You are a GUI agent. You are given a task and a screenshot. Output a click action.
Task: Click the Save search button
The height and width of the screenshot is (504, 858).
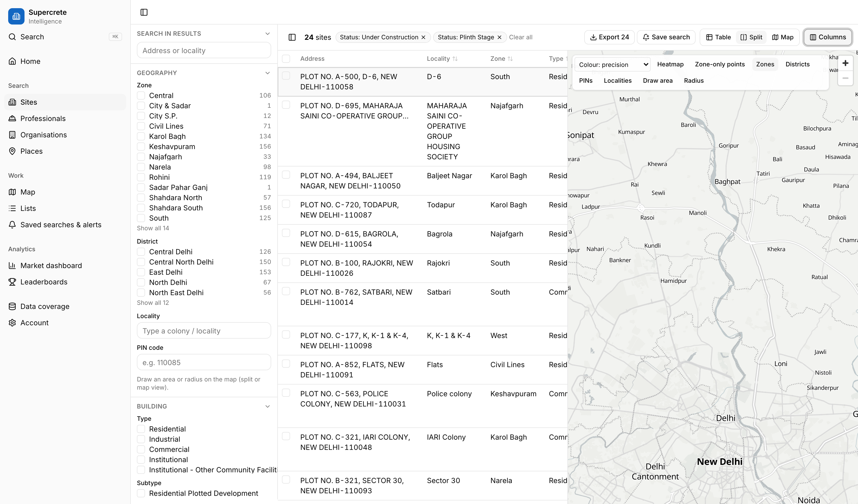[x=666, y=37]
